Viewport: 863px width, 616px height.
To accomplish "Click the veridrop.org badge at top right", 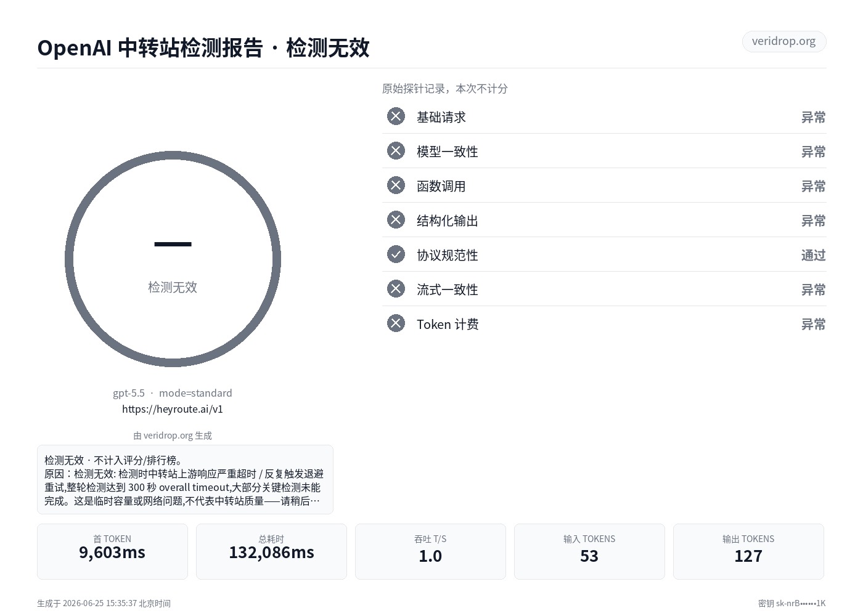I will (783, 41).
